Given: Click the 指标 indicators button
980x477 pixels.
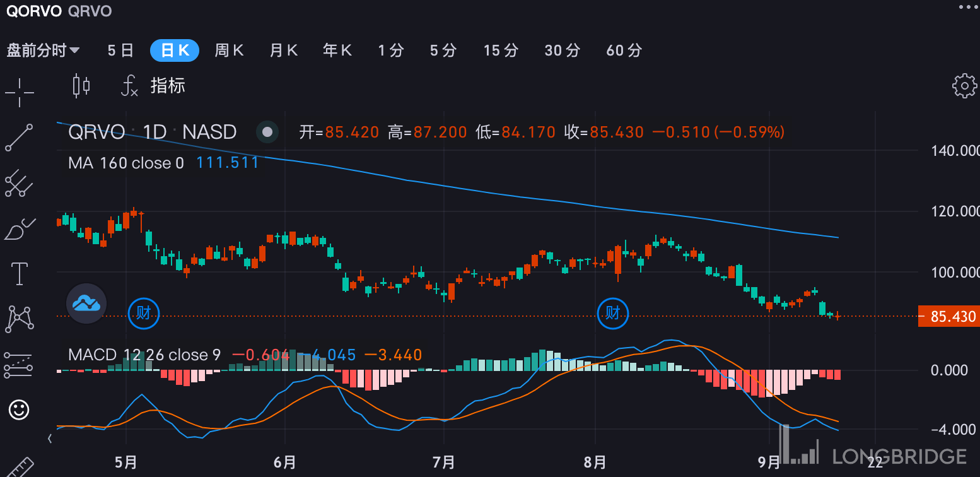Looking at the screenshot, I should tap(168, 85).
